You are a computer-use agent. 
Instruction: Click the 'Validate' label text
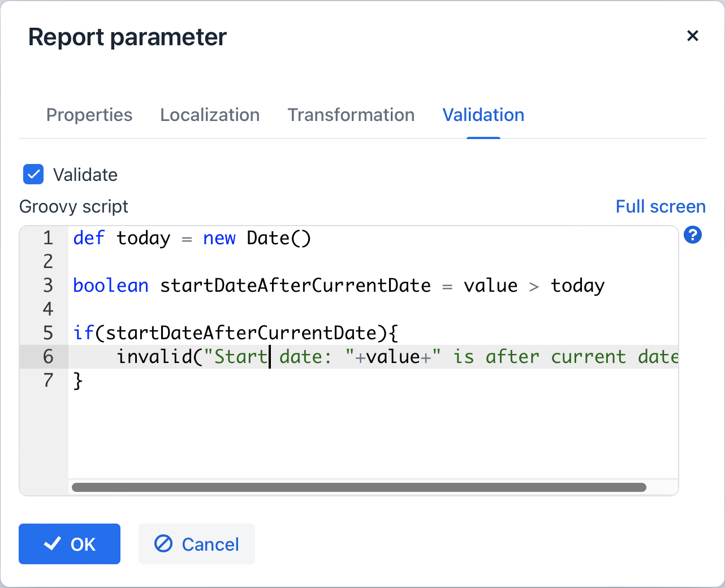point(85,175)
